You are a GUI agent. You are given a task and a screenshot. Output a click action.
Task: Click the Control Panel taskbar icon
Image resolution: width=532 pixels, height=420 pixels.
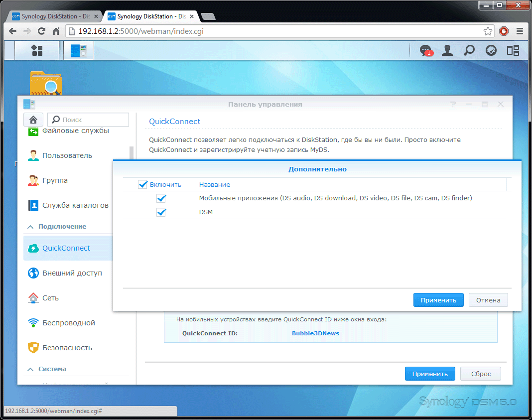pyautogui.click(x=78, y=50)
